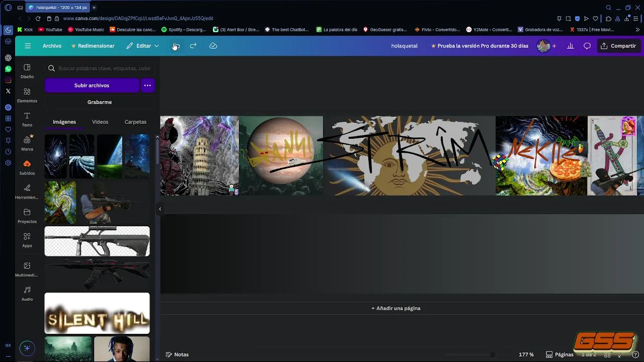Open the comments speech bubble icon
Viewport: 644px width, 362px height.
(587, 46)
